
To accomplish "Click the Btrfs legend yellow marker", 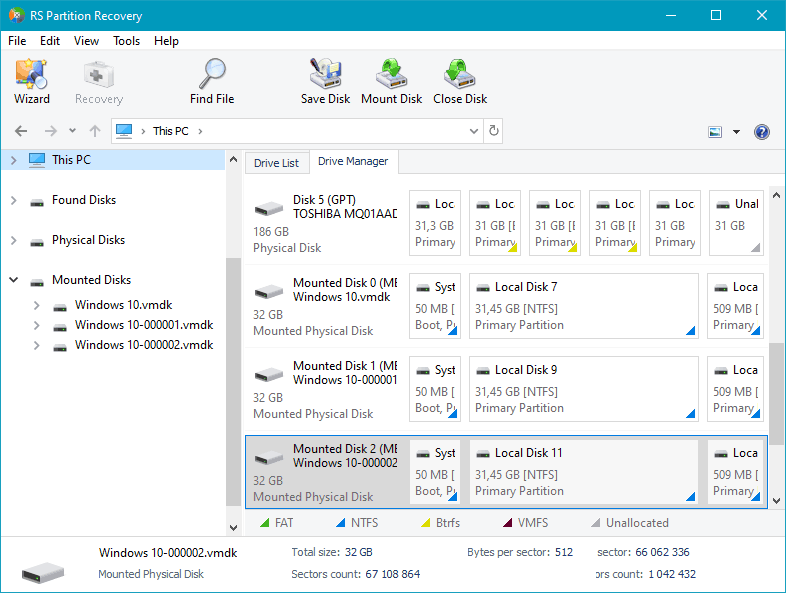I will [426, 523].
